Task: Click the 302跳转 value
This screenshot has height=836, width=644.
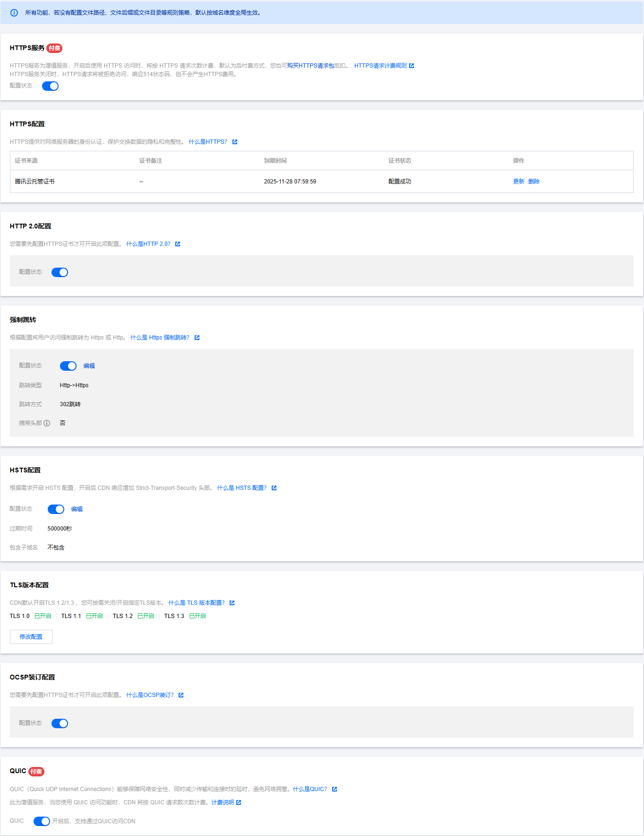Action: point(70,404)
